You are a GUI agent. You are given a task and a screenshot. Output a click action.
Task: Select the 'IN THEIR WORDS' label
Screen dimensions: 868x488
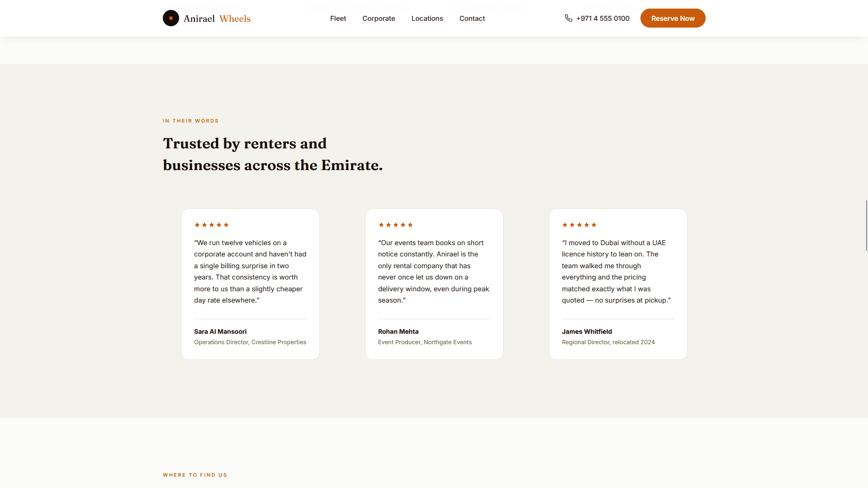pyautogui.click(x=191, y=121)
